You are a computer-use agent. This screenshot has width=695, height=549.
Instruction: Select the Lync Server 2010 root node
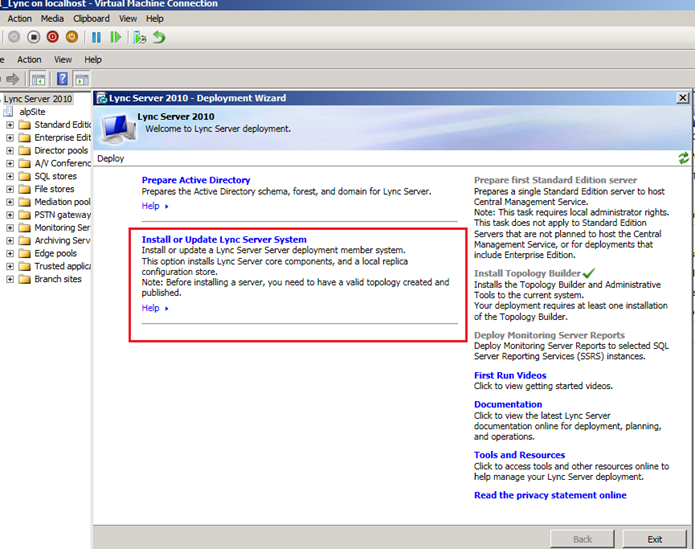[x=38, y=99]
